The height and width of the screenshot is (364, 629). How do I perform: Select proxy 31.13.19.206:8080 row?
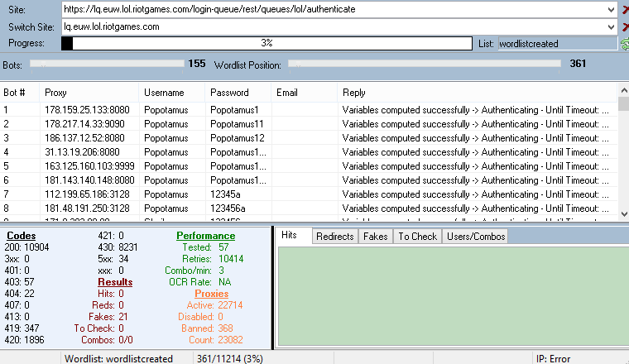309,152
